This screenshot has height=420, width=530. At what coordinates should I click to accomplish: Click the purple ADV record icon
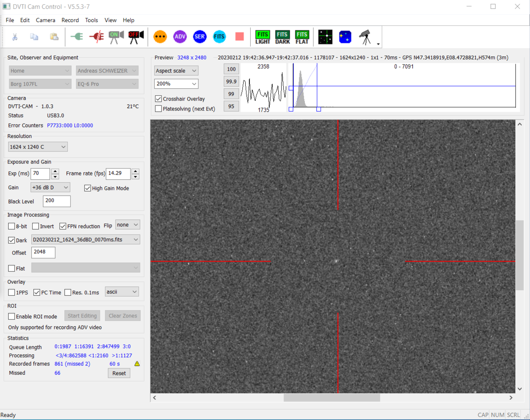click(x=180, y=37)
